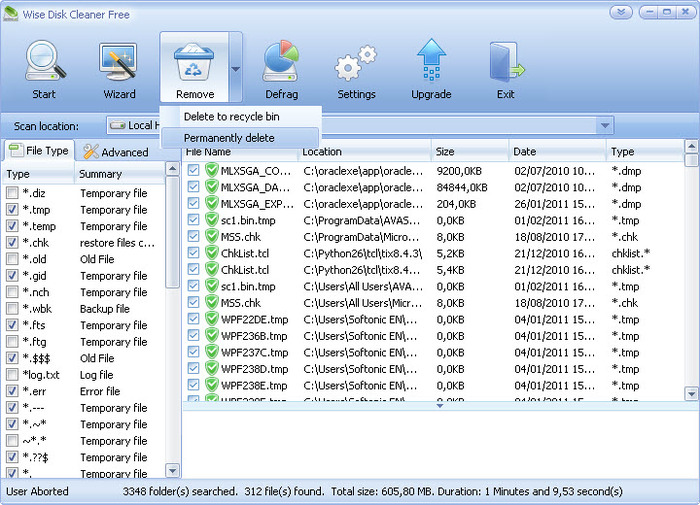Switch to the File Type tab

[x=39, y=150]
